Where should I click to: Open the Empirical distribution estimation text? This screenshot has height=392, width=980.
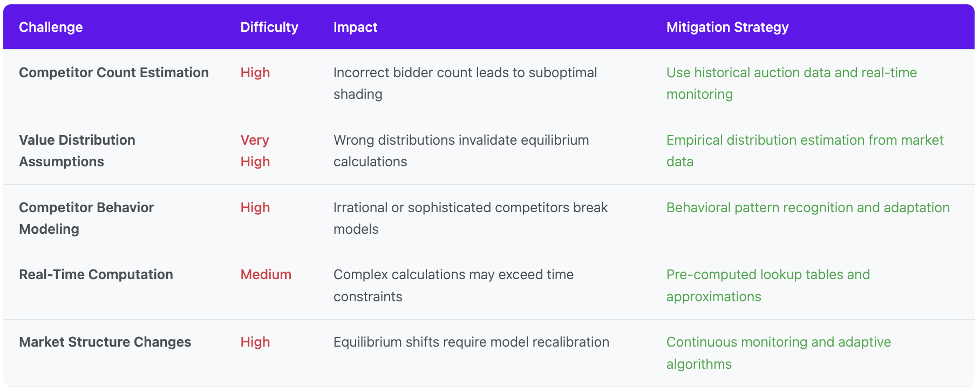point(804,151)
